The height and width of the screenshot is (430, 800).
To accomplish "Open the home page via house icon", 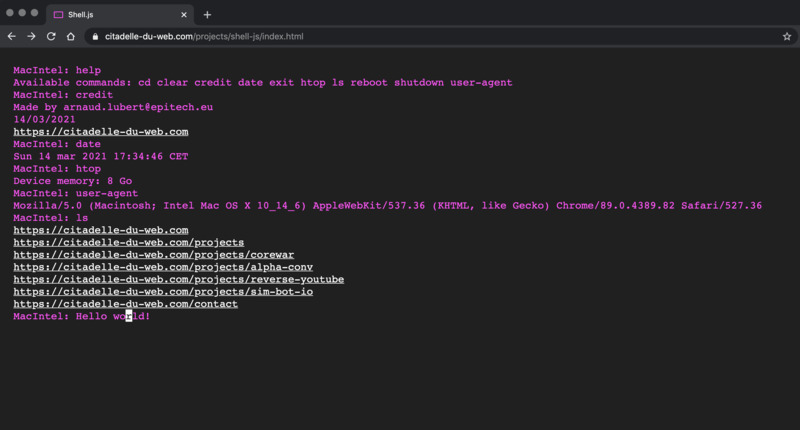I will [71, 36].
